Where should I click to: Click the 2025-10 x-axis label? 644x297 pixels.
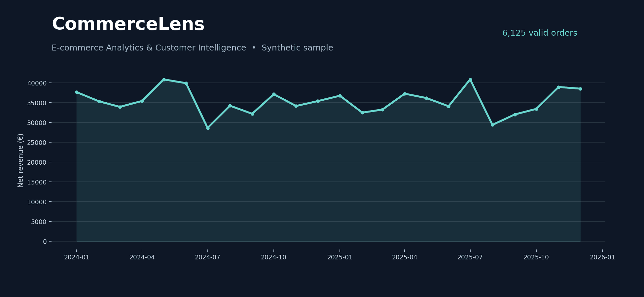click(536, 257)
